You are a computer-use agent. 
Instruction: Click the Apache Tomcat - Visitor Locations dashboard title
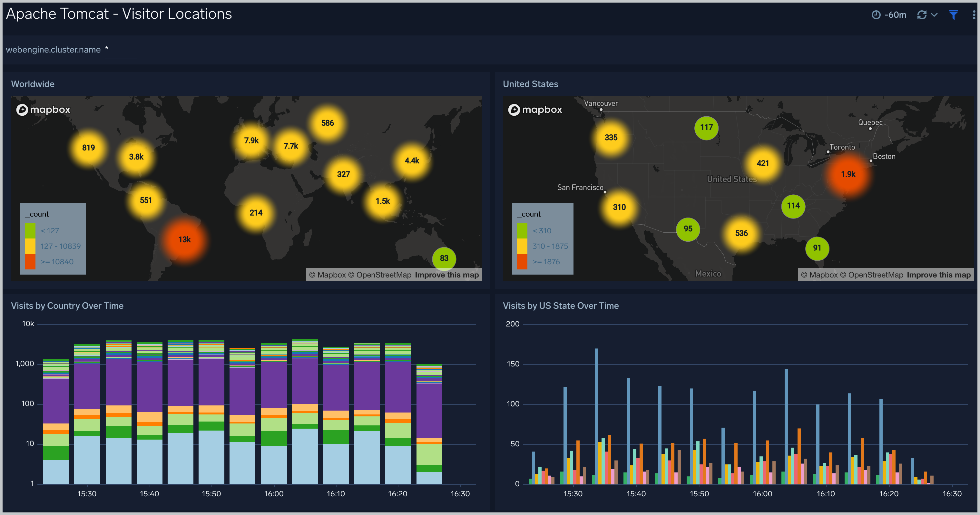point(119,14)
